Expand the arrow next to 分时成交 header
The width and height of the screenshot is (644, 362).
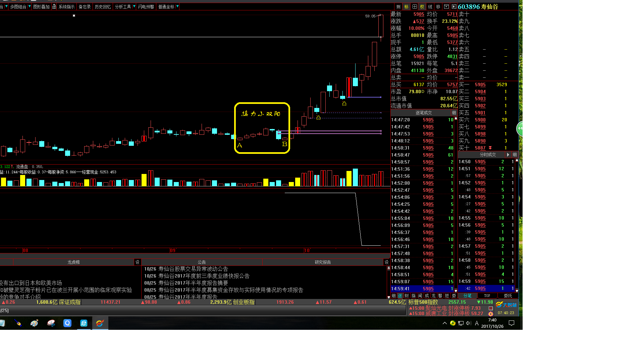[x=508, y=155]
